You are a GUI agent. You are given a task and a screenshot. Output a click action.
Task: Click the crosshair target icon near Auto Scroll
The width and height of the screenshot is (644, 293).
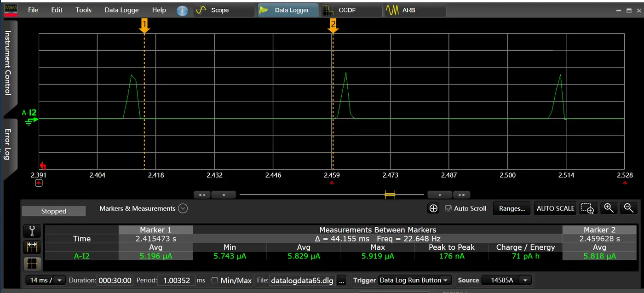click(x=433, y=208)
